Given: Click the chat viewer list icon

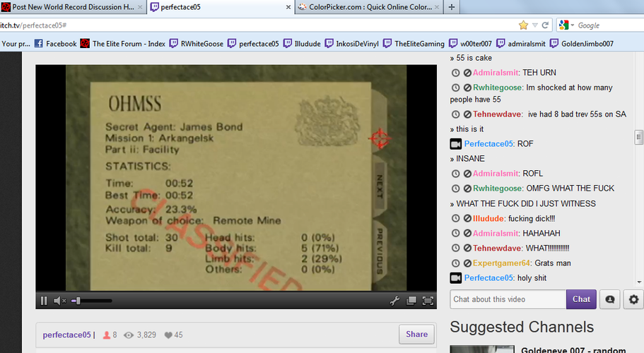Looking at the screenshot, I should [x=610, y=299].
